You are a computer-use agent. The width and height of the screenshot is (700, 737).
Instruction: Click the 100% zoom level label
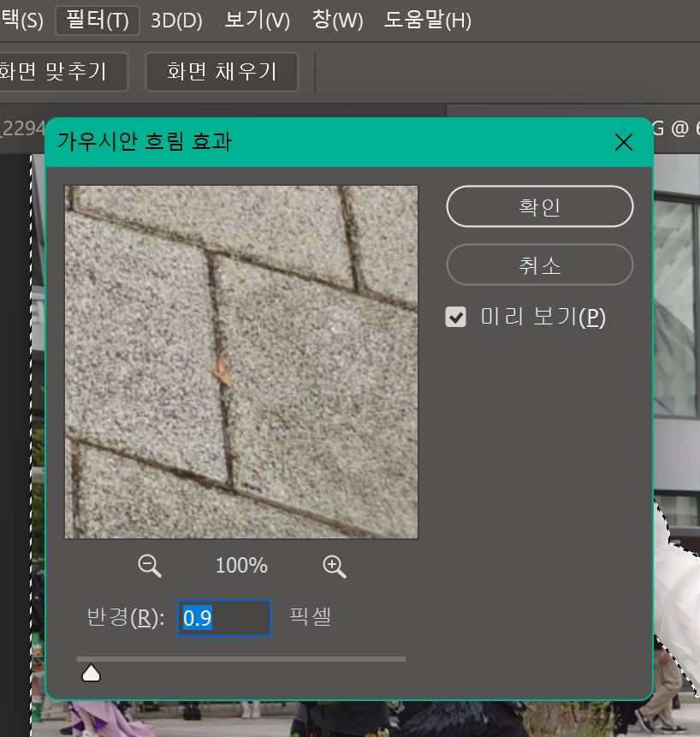click(x=240, y=566)
